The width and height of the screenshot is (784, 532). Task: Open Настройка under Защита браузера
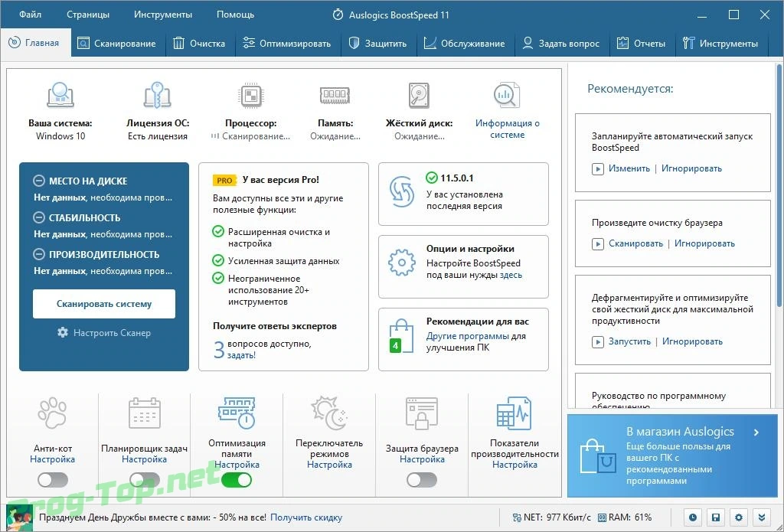(x=422, y=459)
